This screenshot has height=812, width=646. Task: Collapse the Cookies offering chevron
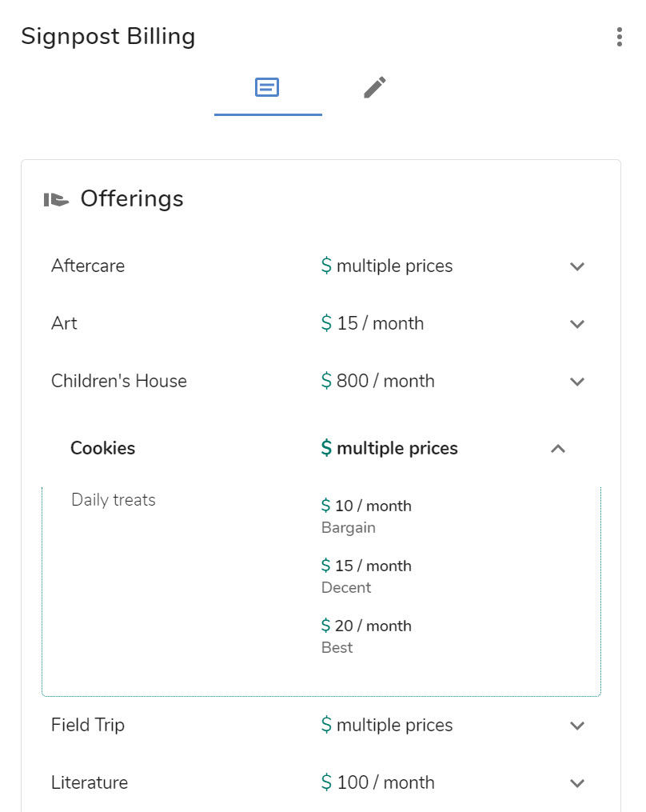(x=558, y=449)
